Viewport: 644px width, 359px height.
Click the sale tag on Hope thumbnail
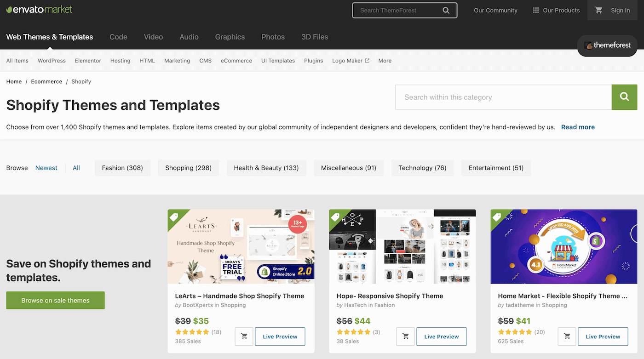point(336,217)
